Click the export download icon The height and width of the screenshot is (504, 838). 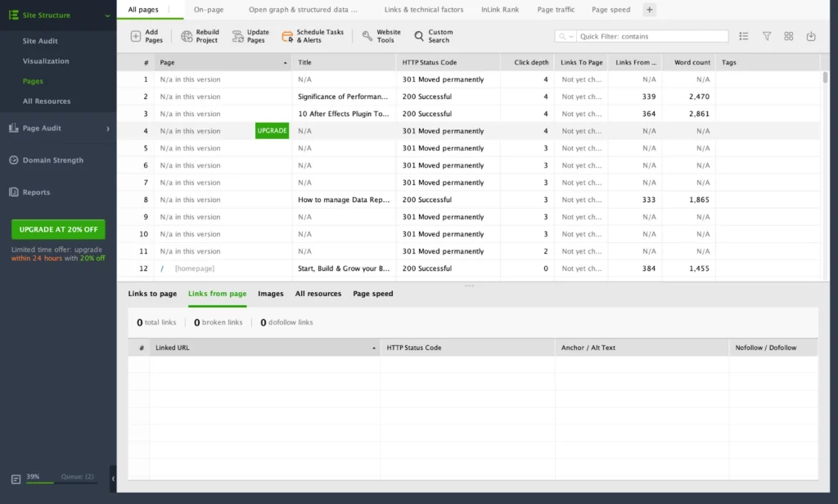point(811,37)
